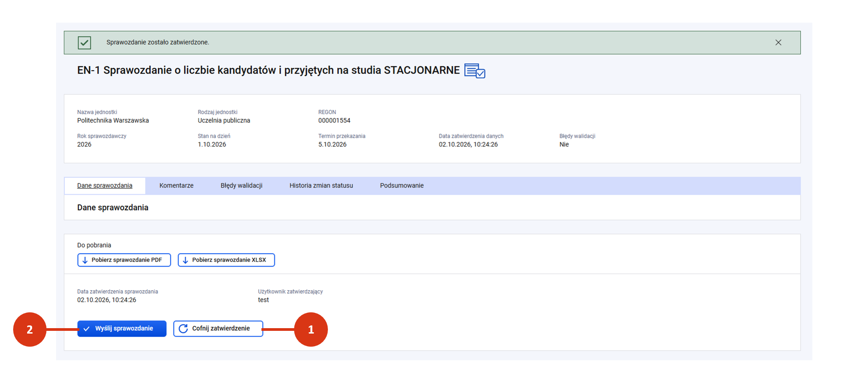Click Cofnij zatwierdzenie to undo approval
This screenshot has width=868, height=386.
point(218,329)
